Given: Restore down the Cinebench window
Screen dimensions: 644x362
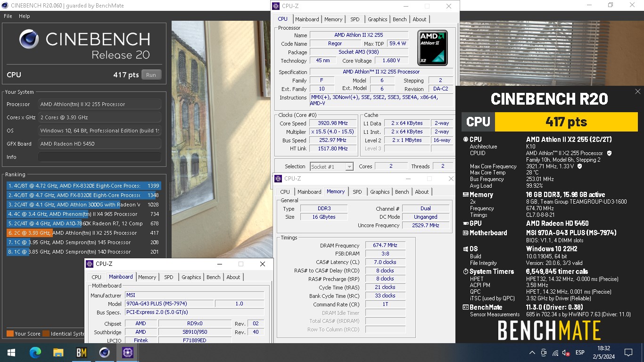Looking at the screenshot, I should click(x=610, y=5).
